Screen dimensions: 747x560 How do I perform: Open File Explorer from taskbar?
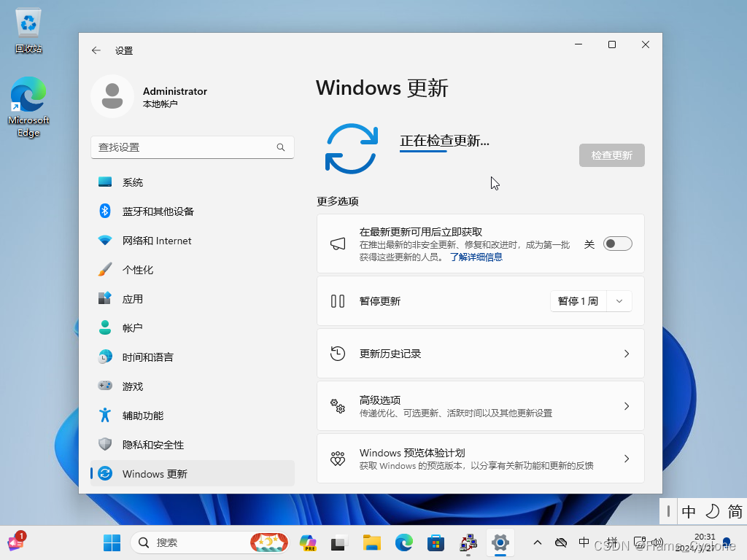pos(371,542)
